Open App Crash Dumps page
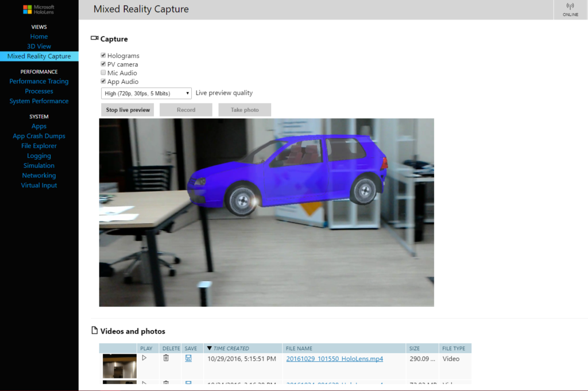Viewport: 588px width, 391px height. pyautogui.click(x=39, y=136)
